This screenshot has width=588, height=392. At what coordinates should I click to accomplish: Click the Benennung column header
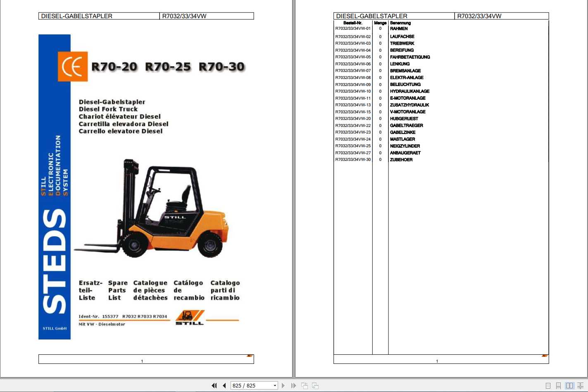(400, 23)
